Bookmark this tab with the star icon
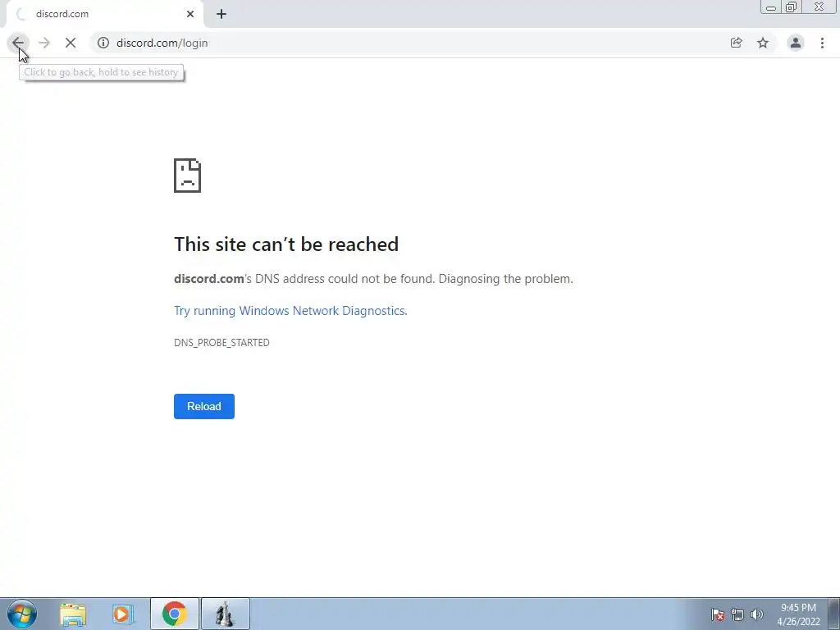This screenshot has height=630, width=840. (763, 43)
